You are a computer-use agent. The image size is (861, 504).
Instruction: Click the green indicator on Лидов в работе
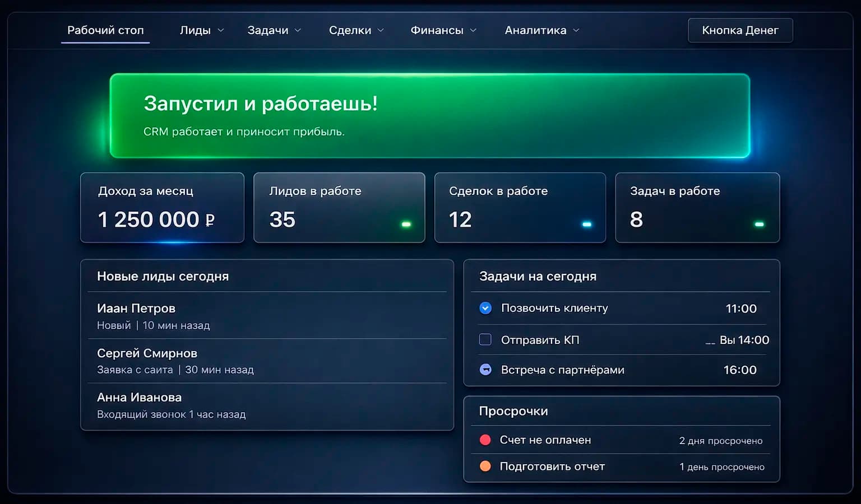click(406, 224)
